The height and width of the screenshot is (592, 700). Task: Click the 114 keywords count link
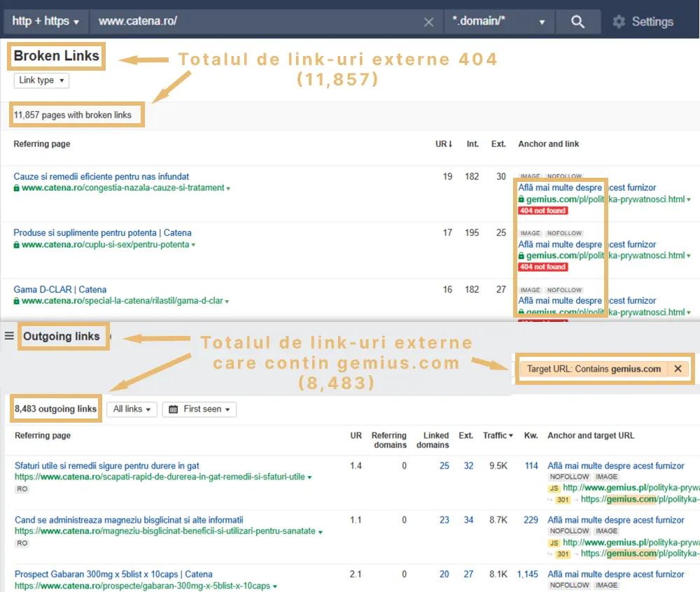(x=531, y=465)
